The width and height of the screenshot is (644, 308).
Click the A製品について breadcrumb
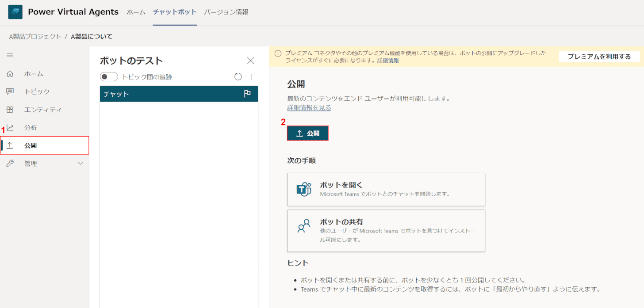click(92, 37)
